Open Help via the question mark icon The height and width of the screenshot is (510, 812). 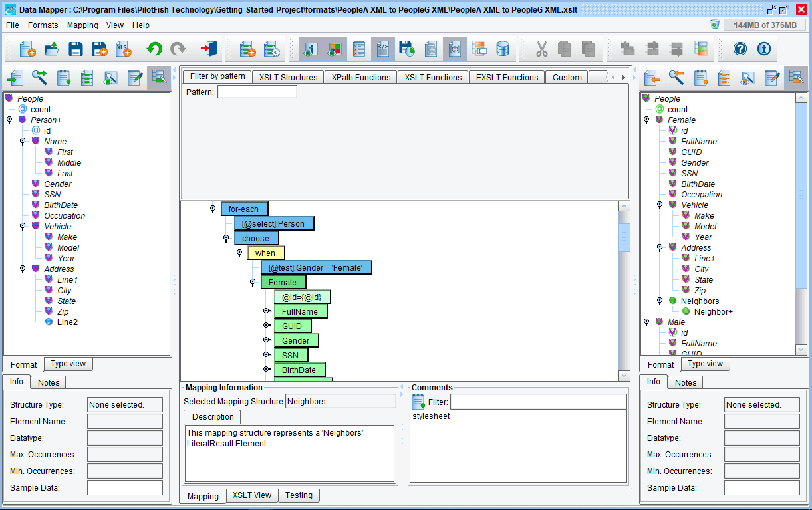(x=740, y=49)
